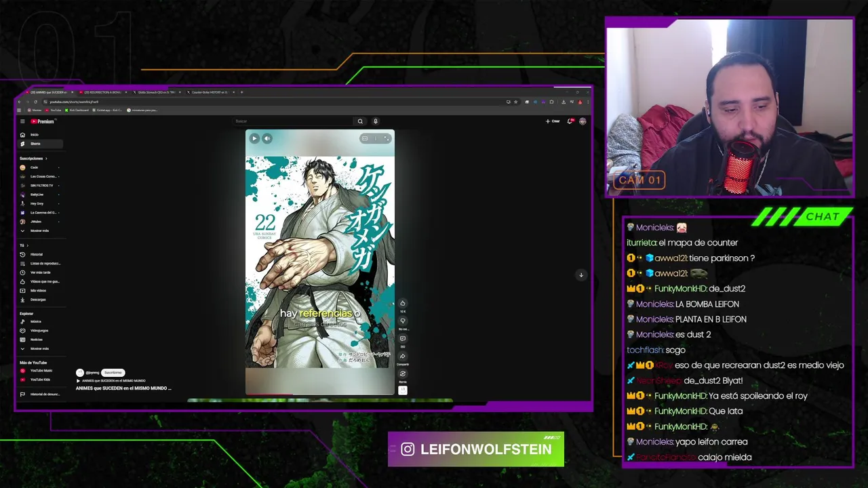Open Historial de denuncias
Image resolution: width=868 pixels, height=488 pixels.
40,394
